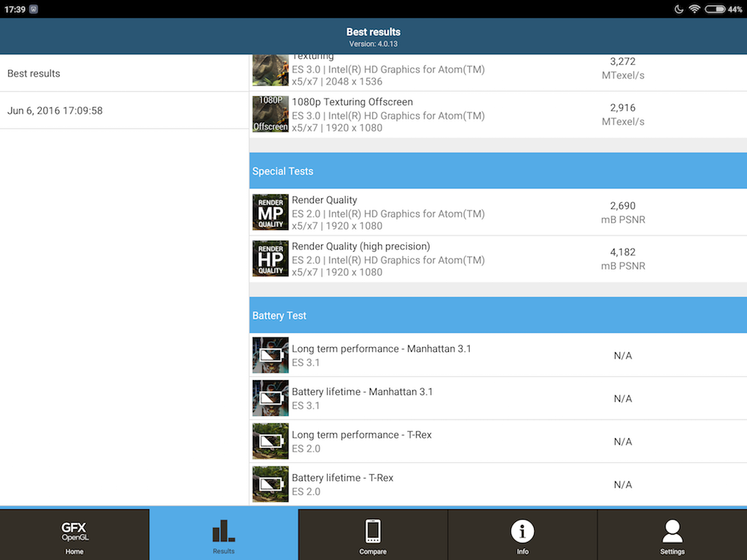
Task: Open the Settings tab
Action: pos(672,535)
